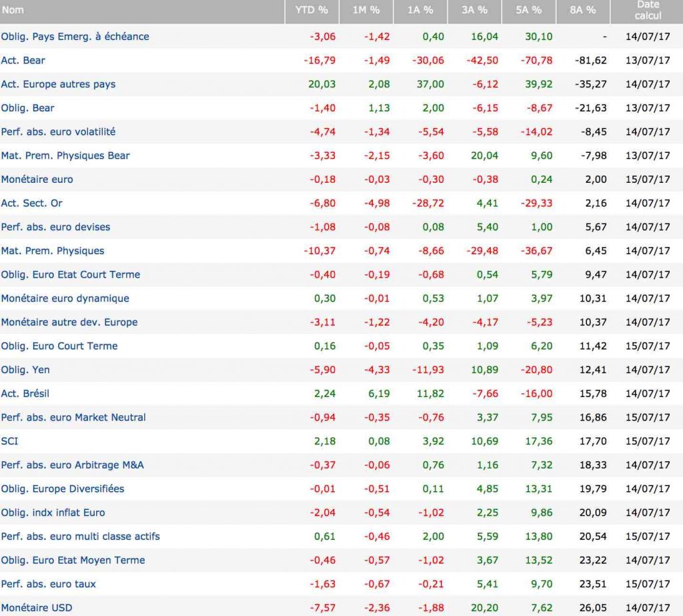
Task: Select Oblig. indx inflat Euro link
Action: pos(53,513)
